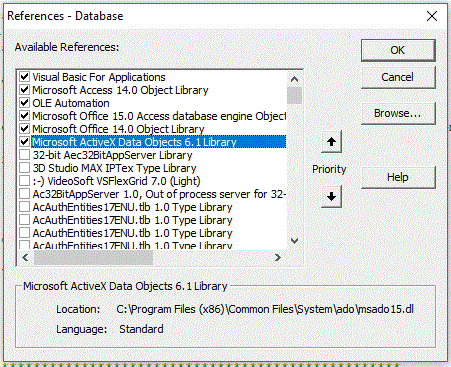Check 3D Studio MAX IPTex Type Library

24,168
